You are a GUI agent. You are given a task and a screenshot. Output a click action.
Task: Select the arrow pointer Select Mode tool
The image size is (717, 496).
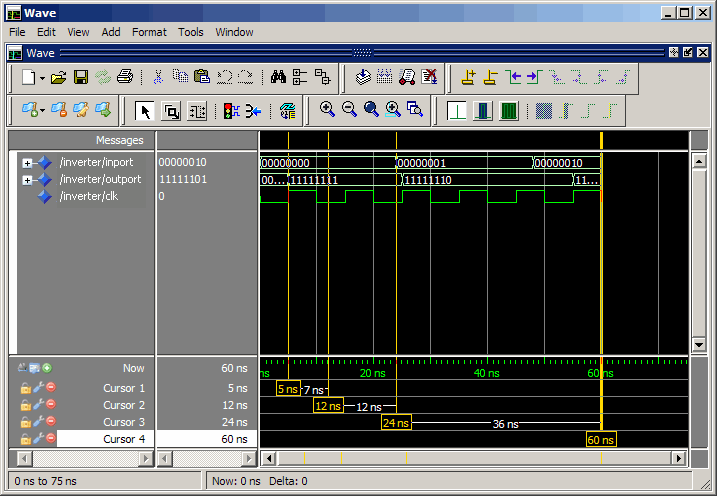click(143, 111)
